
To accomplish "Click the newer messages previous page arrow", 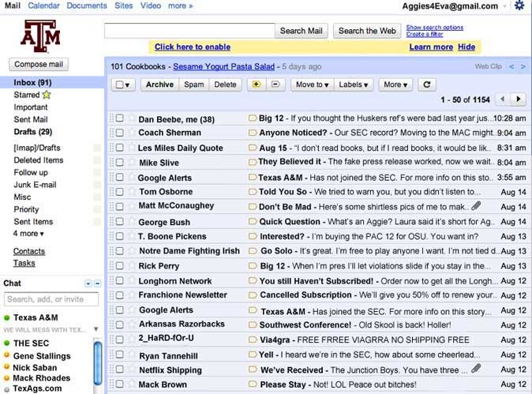I will [x=503, y=99].
